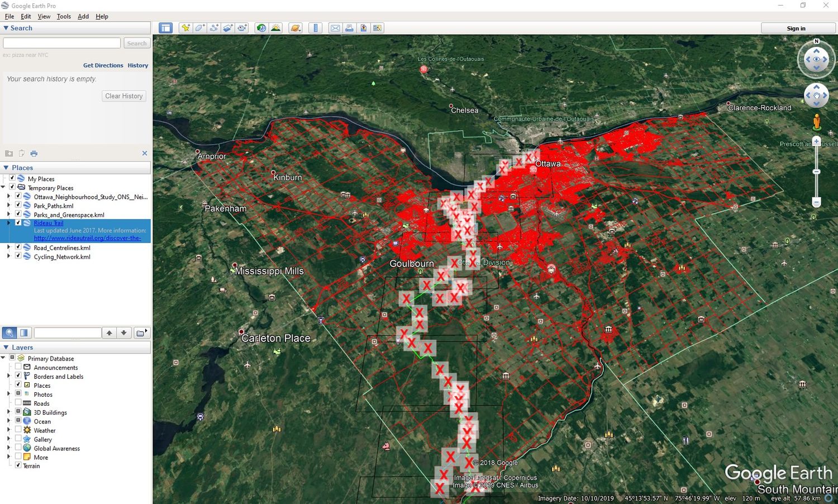Collapse the Layers panel header
The width and height of the screenshot is (838, 504).
(x=6, y=347)
